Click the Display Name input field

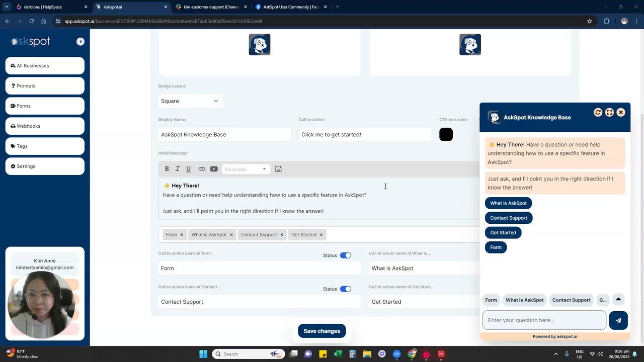[224, 134]
